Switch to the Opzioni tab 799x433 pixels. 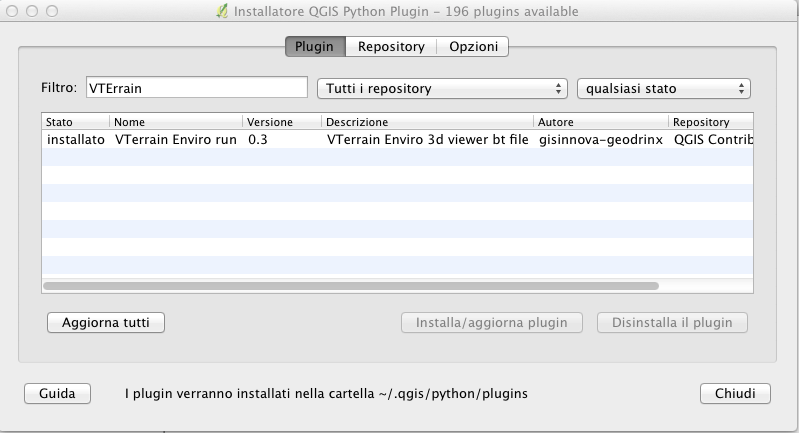474,47
